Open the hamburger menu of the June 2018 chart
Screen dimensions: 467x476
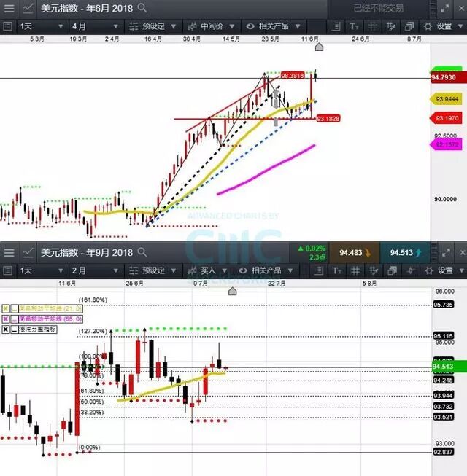tap(9, 8)
